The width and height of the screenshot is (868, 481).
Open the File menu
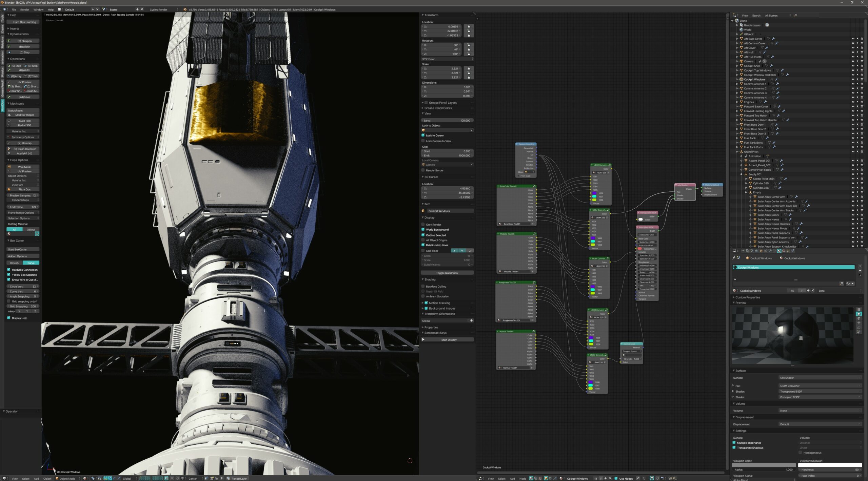coord(14,9)
